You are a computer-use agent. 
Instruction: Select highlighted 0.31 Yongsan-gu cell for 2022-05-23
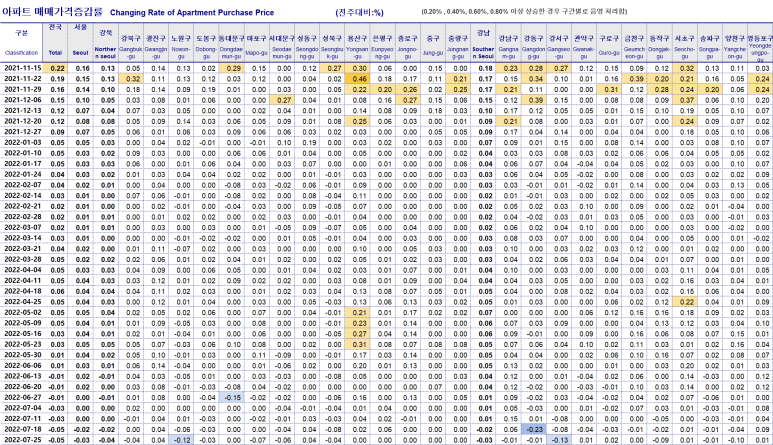357,344
